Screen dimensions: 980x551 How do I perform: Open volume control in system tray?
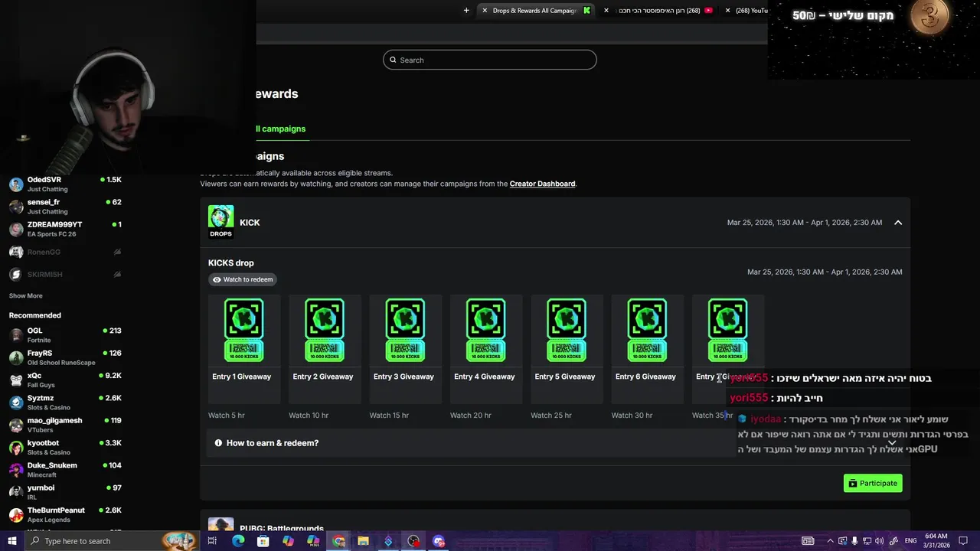pyautogui.click(x=879, y=541)
